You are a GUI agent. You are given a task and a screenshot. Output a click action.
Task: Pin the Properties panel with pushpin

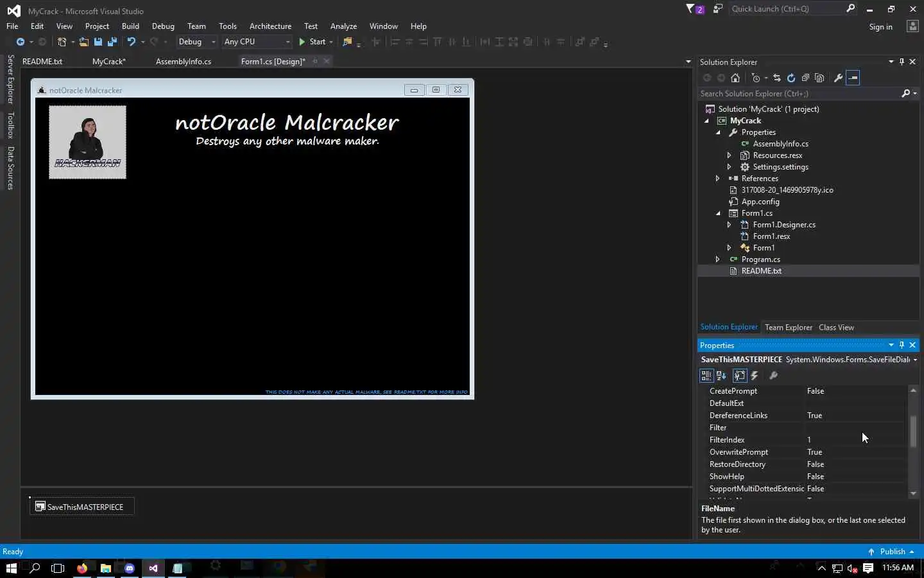(902, 345)
